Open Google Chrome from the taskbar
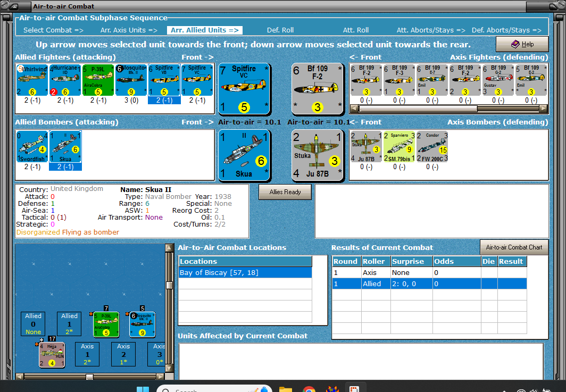 [x=309, y=389]
